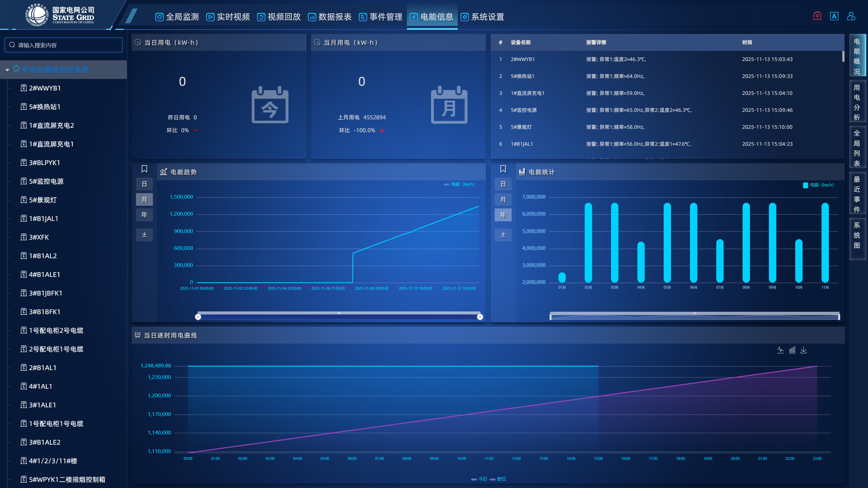Select 年 range in 电能趋势 panel
This screenshot has width=868, height=488.
(144, 215)
